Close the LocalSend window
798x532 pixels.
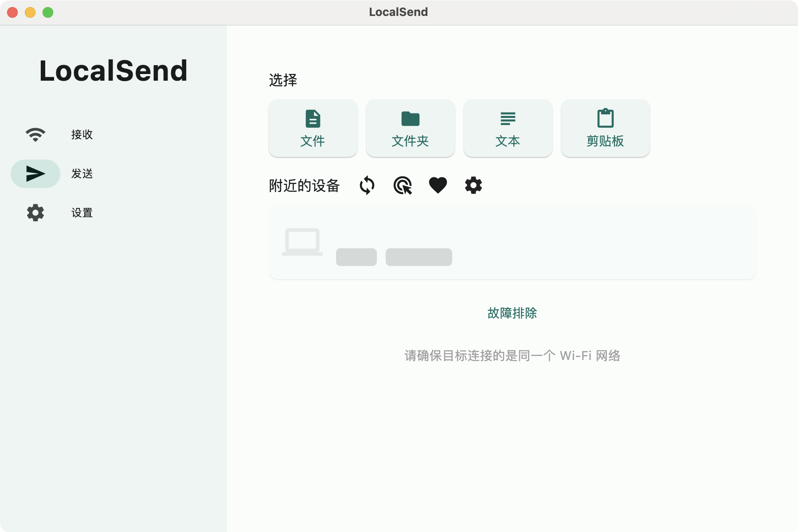(x=12, y=12)
